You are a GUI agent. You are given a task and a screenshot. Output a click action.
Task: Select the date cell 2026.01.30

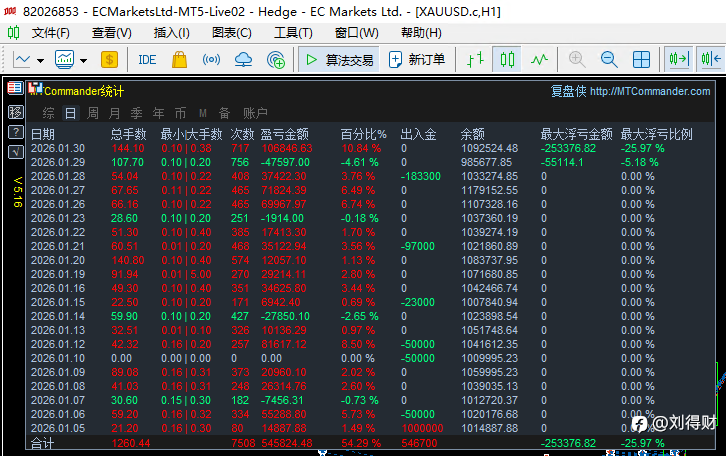[58, 149]
